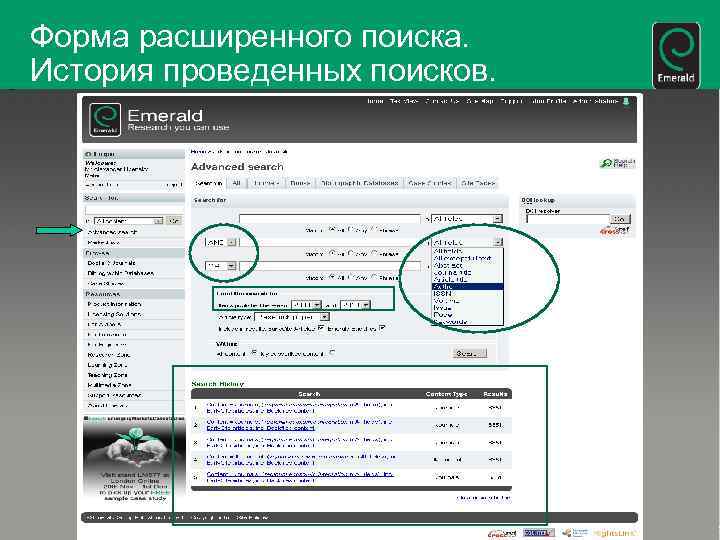Open Bibliographic Databases in the sidebar
The width and height of the screenshot is (720, 540).
[x=120, y=273]
